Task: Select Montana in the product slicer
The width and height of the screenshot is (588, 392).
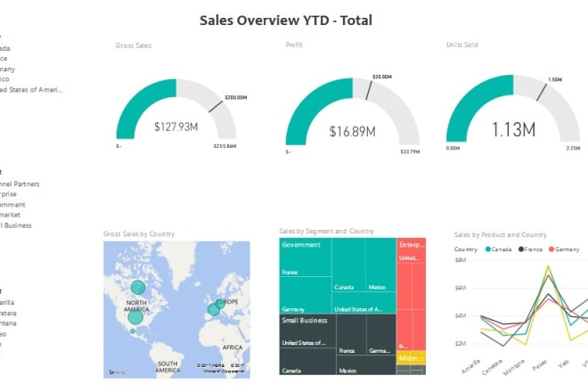Action: point(8,323)
